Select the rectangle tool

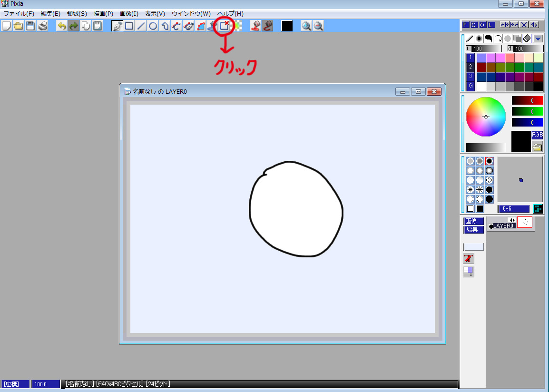click(129, 26)
